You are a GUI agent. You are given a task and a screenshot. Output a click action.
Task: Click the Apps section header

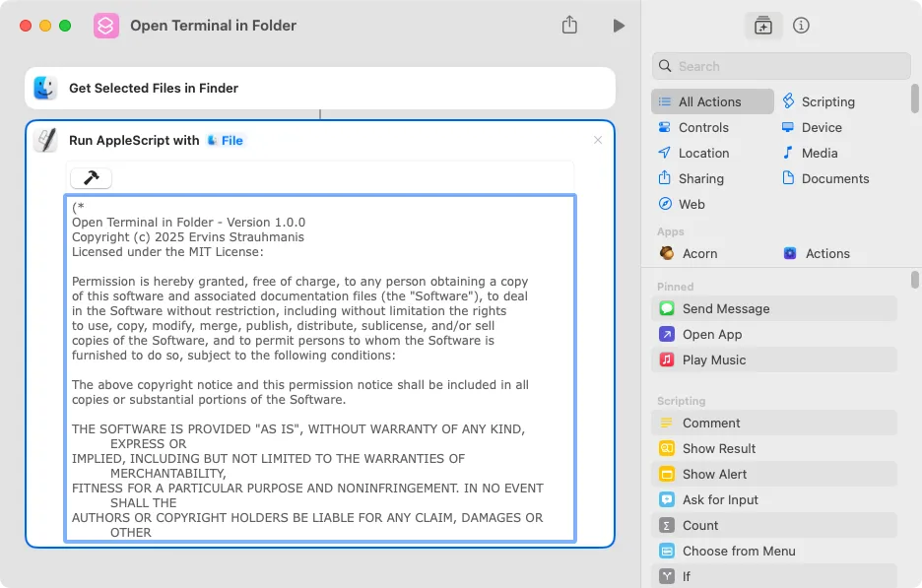[x=671, y=231]
